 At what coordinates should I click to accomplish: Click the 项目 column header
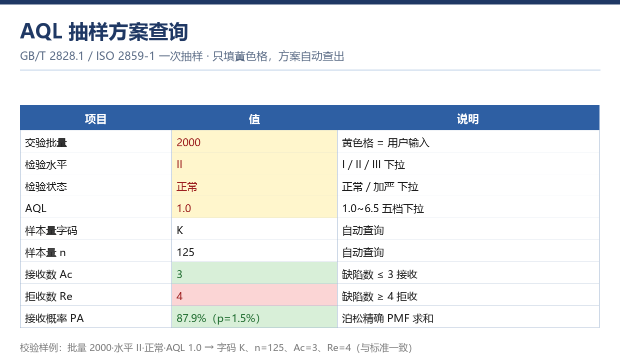(x=96, y=118)
